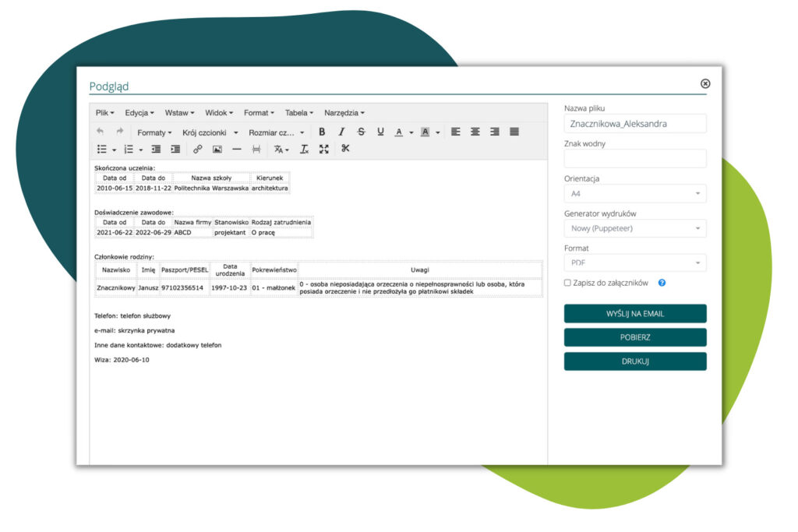This screenshot has height=532, width=798.
Task: Click the help icon beside Zapisz do załączników
Action: (662, 284)
